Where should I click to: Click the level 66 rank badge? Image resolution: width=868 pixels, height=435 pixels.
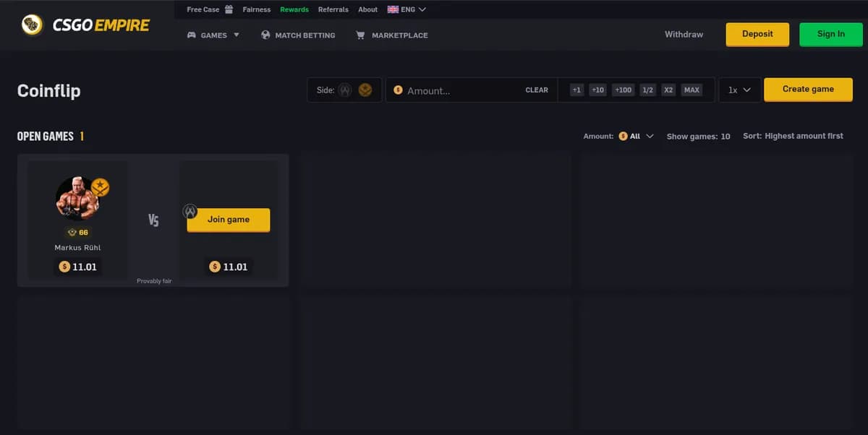coord(77,232)
